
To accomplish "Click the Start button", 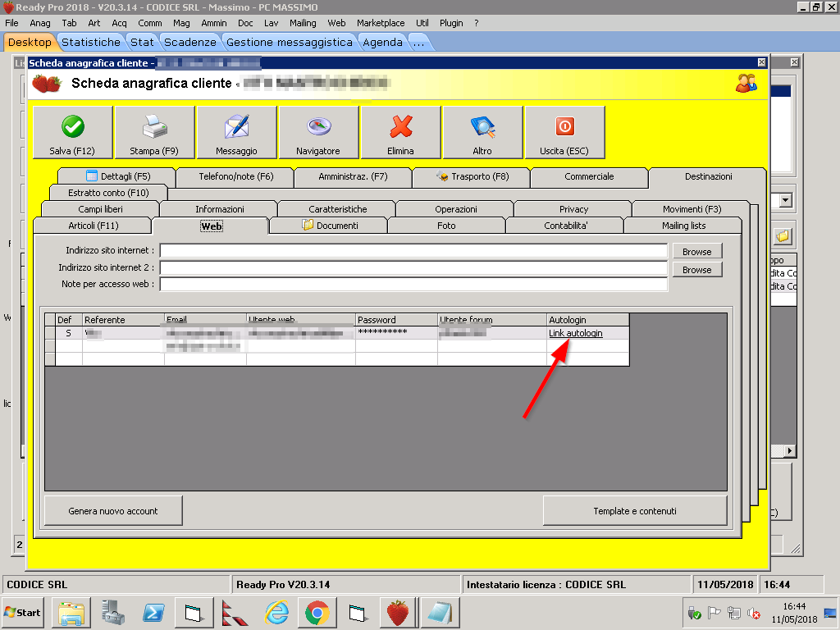I will click(x=22, y=613).
